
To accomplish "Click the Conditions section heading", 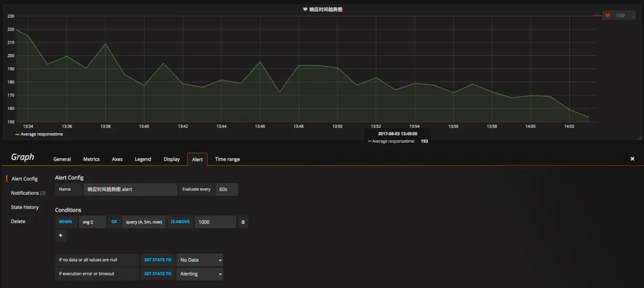I will [68, 210].
